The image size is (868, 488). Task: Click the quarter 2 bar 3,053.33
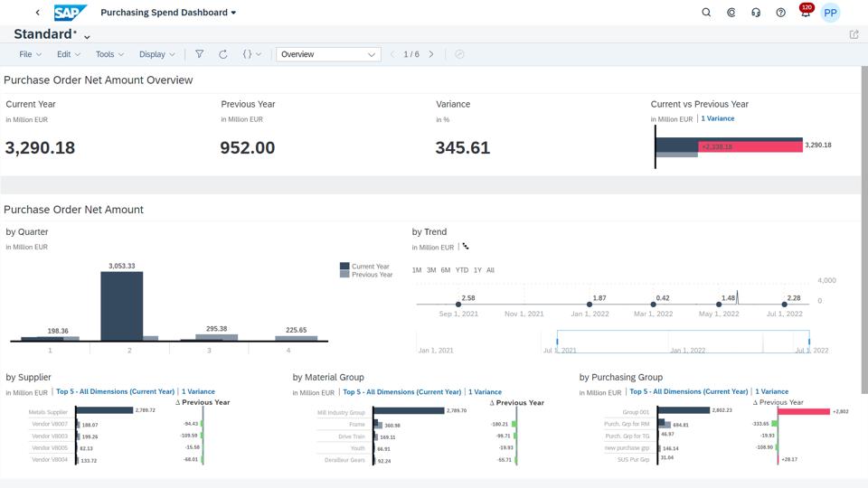tap(122, 306)
